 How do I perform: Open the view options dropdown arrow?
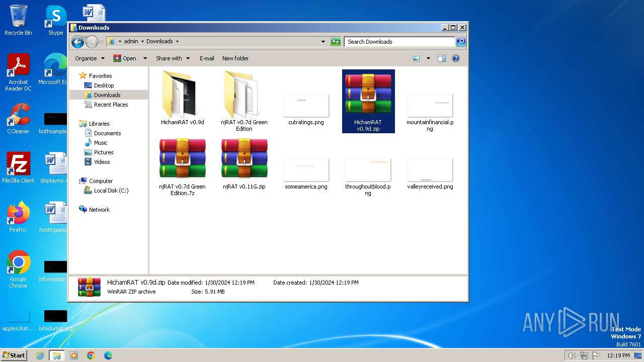click(428, 58)
